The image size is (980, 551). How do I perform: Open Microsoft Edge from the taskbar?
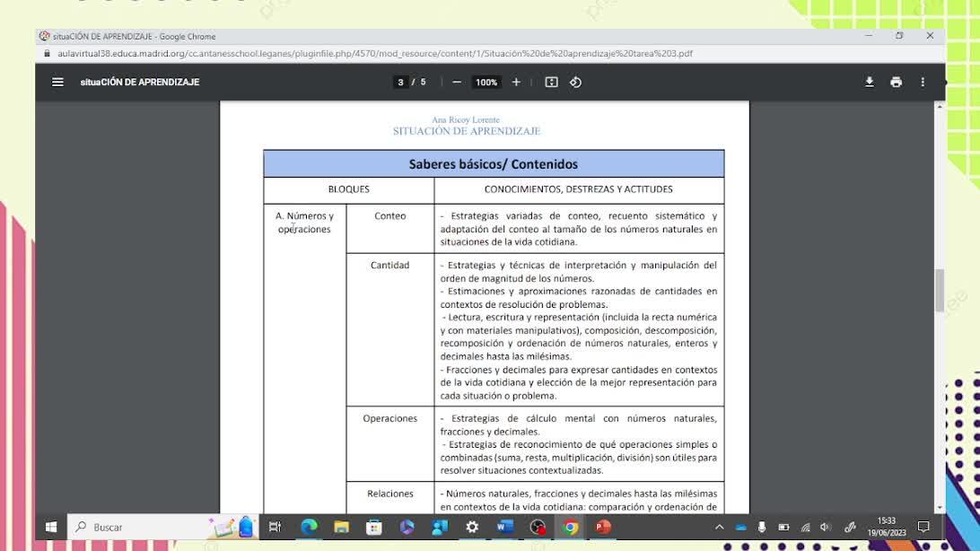310,528
